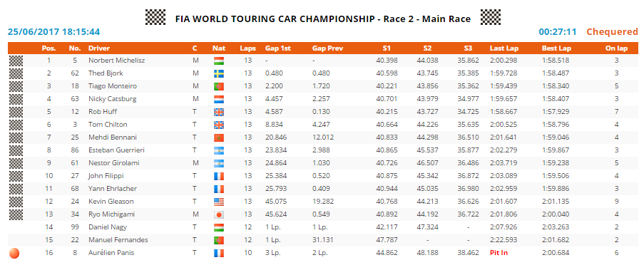Click the Nat column header
The height and width of the screenshot is (265, 644).
(x=219, y=48)
